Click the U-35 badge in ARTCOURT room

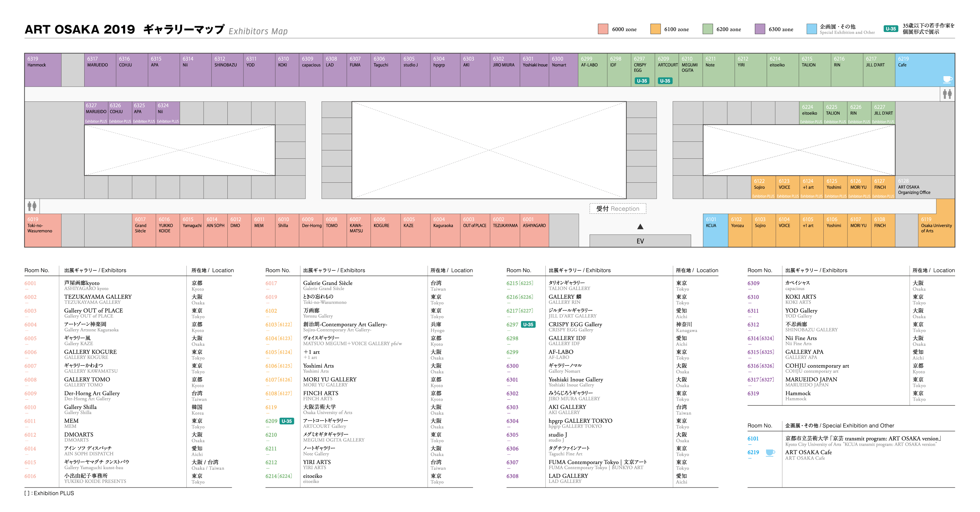(x=665, y=81)
